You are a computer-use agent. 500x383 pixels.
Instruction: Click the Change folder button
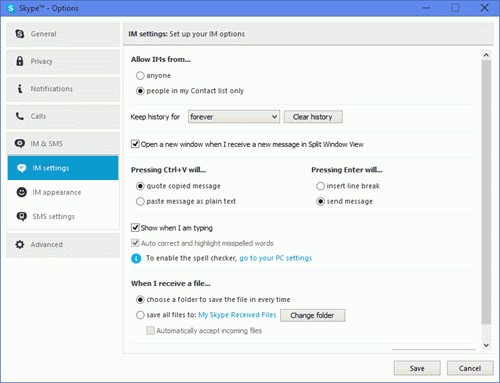point(312,315)
